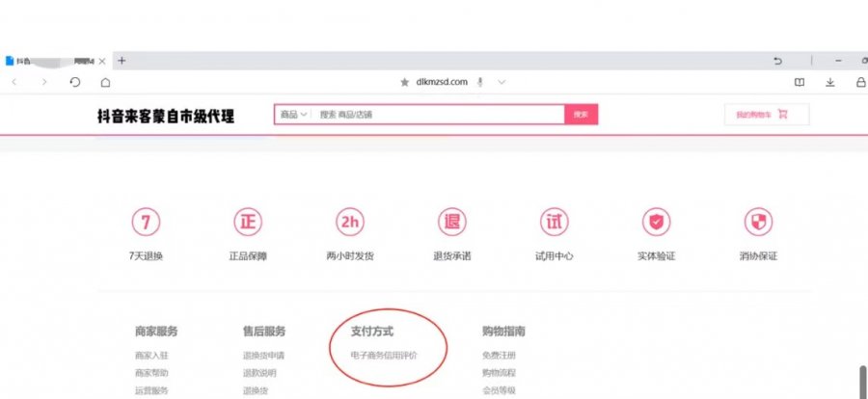Click the 消协保证 shield icon
This screenshot has height=399, width=868.
coord(758,223)
